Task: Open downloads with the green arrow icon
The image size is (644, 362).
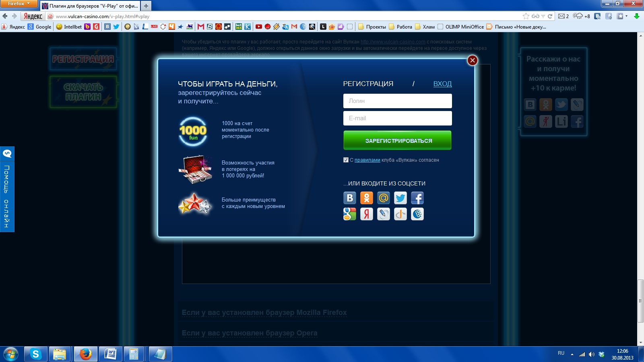Action: pos(637,16)
